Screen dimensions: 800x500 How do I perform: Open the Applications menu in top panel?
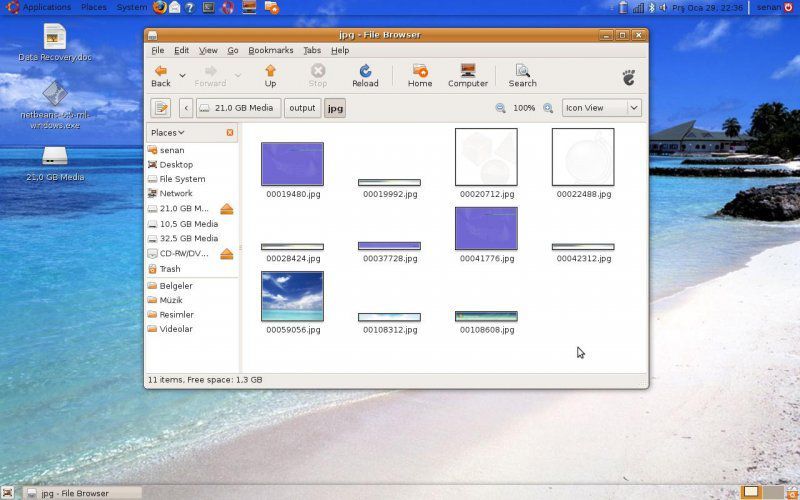pos(40,7)
